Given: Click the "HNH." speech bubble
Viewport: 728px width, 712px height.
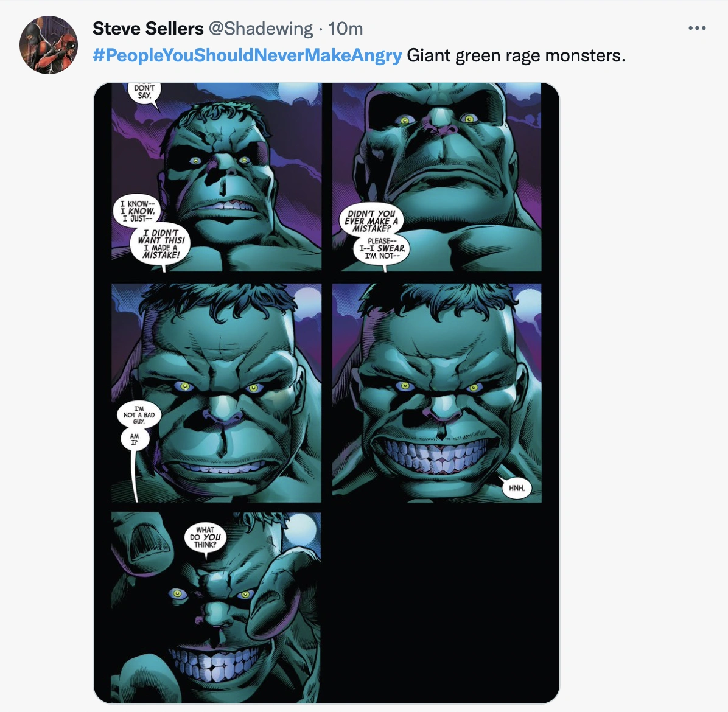Looking at the screenshot, I should 516,487.
